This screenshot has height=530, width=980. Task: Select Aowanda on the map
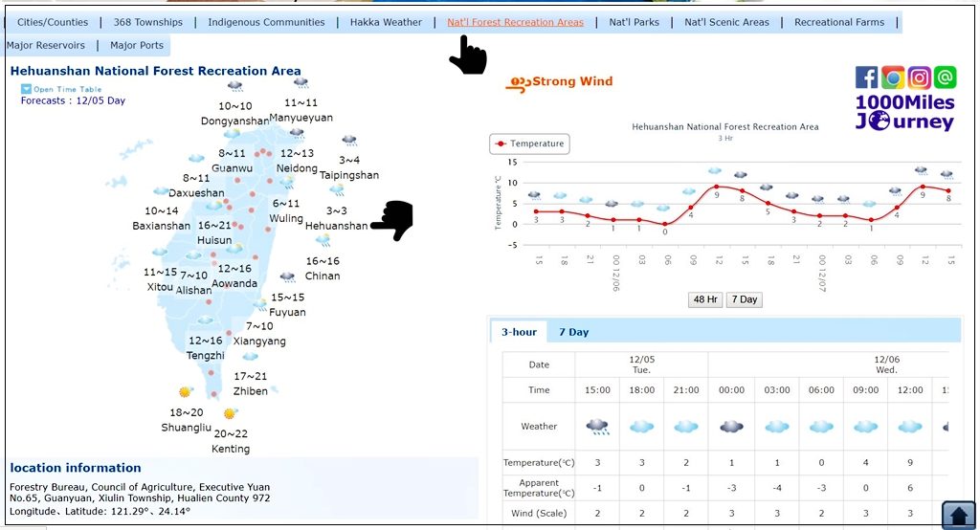(x=234, y=283)
